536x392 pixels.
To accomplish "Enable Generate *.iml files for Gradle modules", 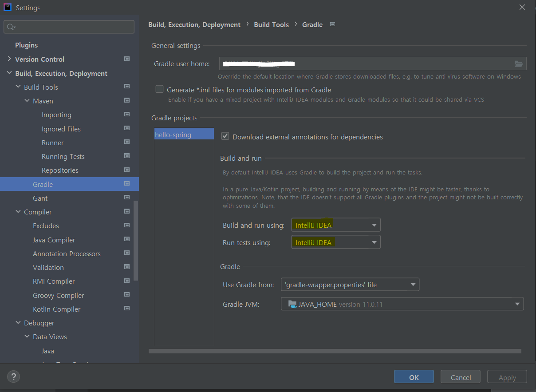I will 159,89.
